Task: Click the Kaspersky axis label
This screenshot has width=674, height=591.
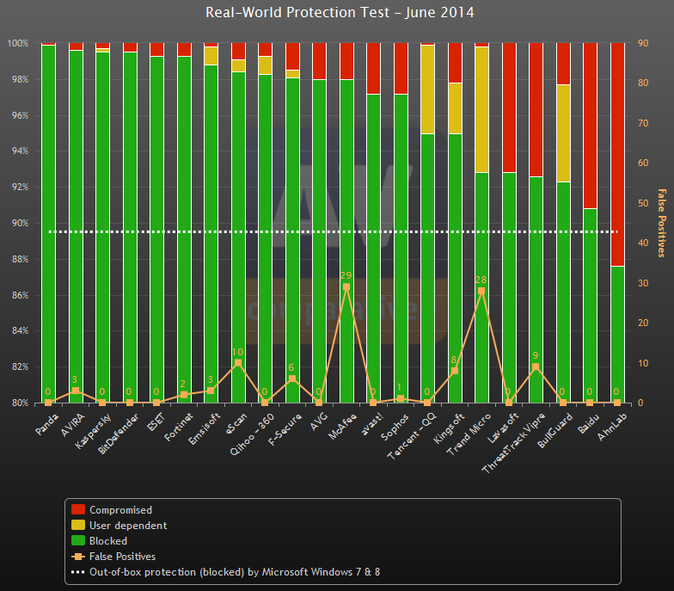Action: pyautogui.click(x=94, y=431)
